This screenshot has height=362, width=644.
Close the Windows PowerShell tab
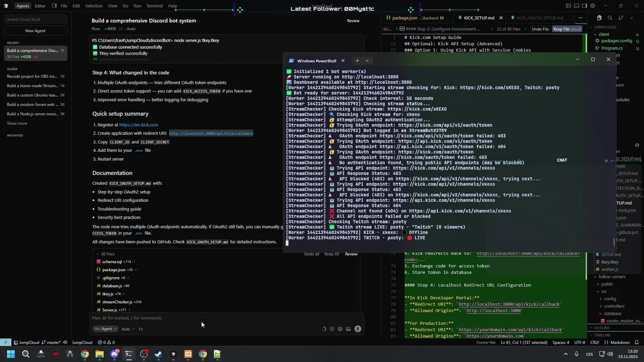coord(343,61)
